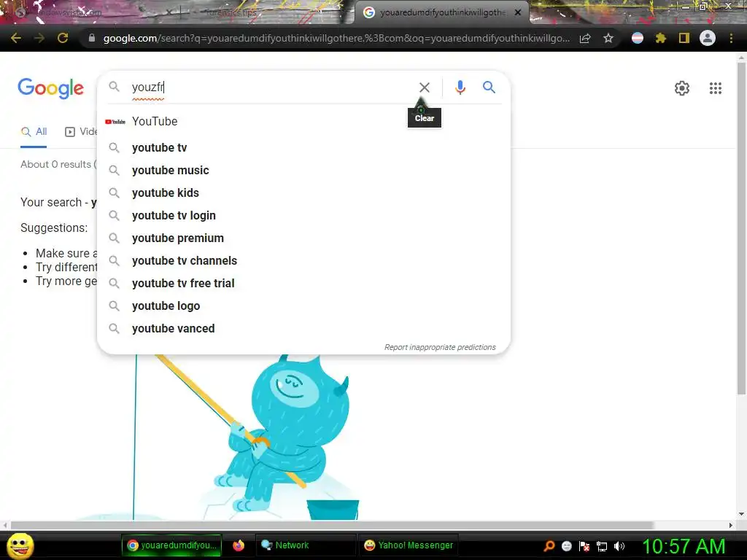
Task: Select the YouTube site suggestion
Action: [x=303, y=122]
